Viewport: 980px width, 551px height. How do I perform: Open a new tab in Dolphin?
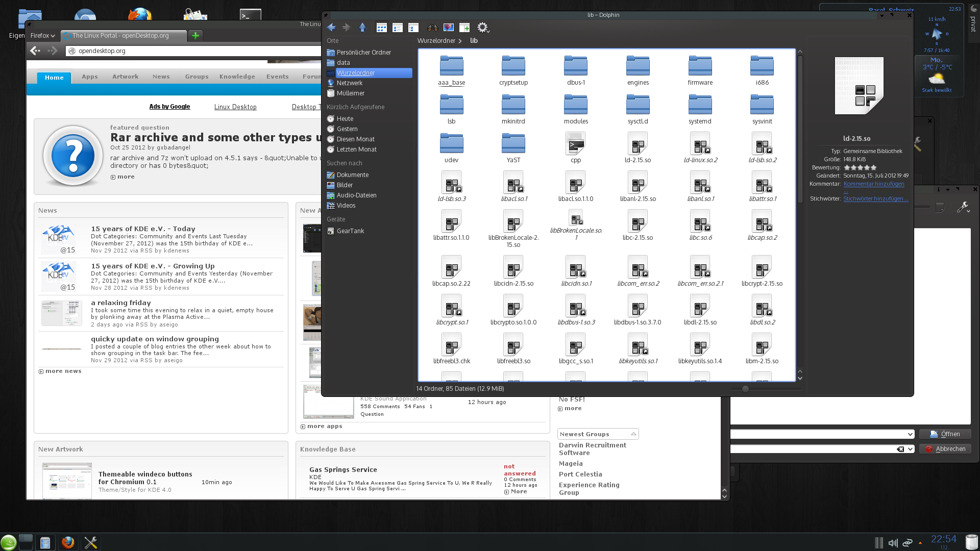(x=464, y=28)
